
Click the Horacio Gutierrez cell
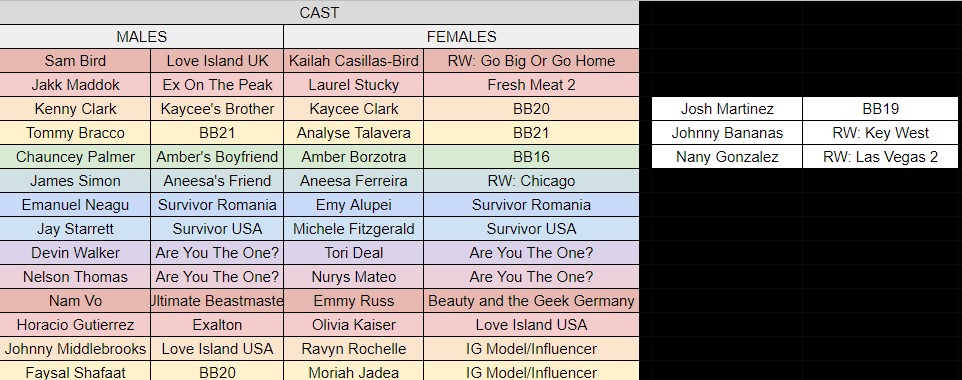(x=75, y=325)
